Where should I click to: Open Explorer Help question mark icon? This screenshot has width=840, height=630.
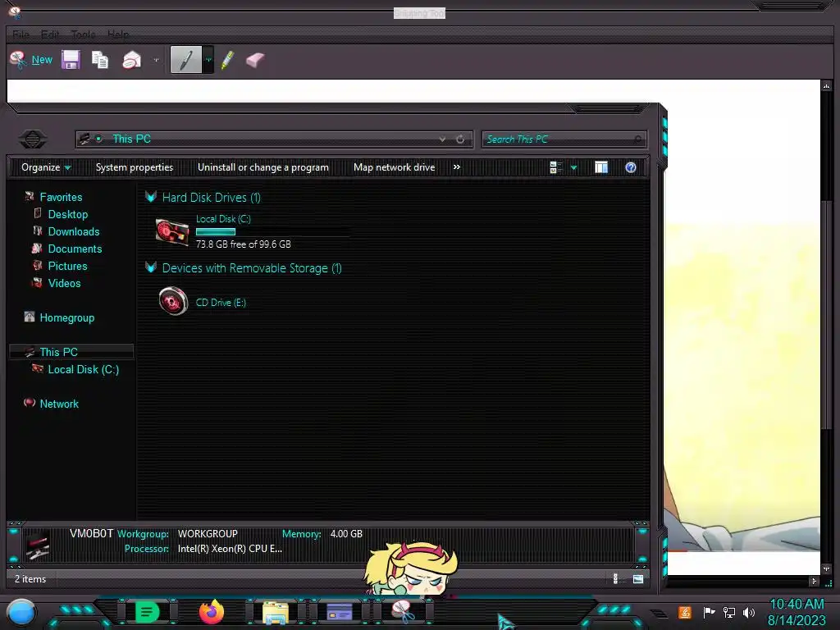point(631,167)
